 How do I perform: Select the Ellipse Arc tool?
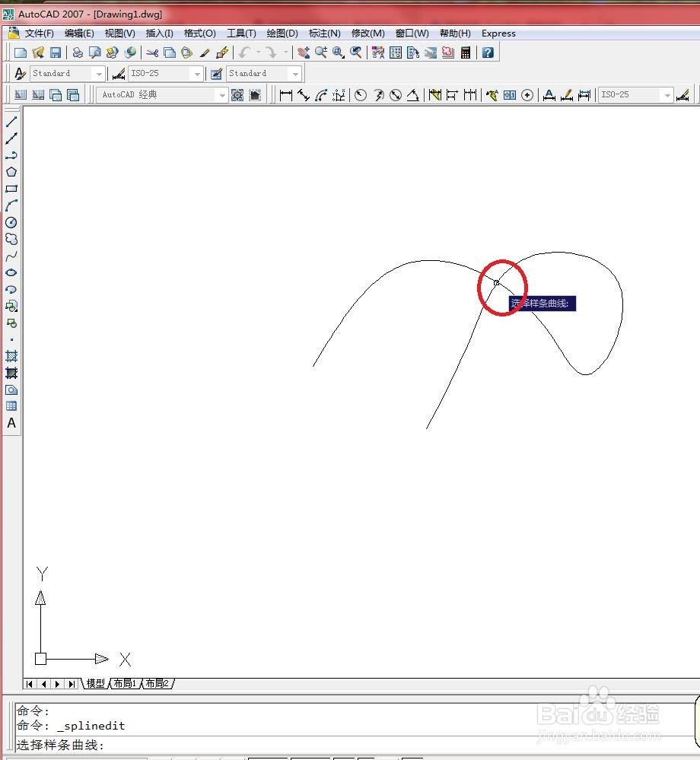click(11, 289)
